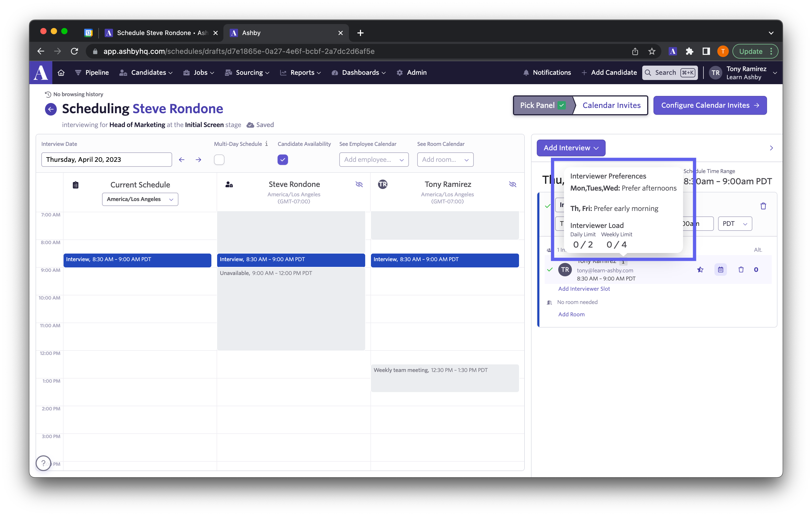Expand the Candidates menu
This screenshot has height=516, width=812.
tap(146, 72)
